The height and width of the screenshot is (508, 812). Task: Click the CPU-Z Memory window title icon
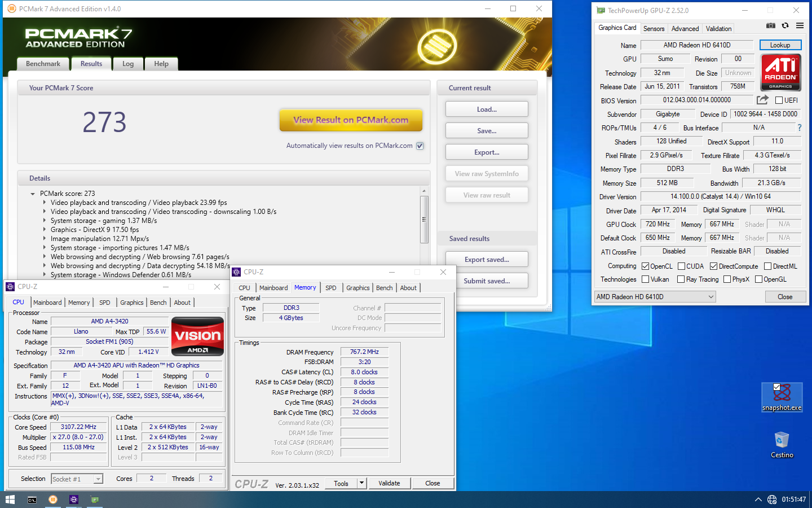237,272
